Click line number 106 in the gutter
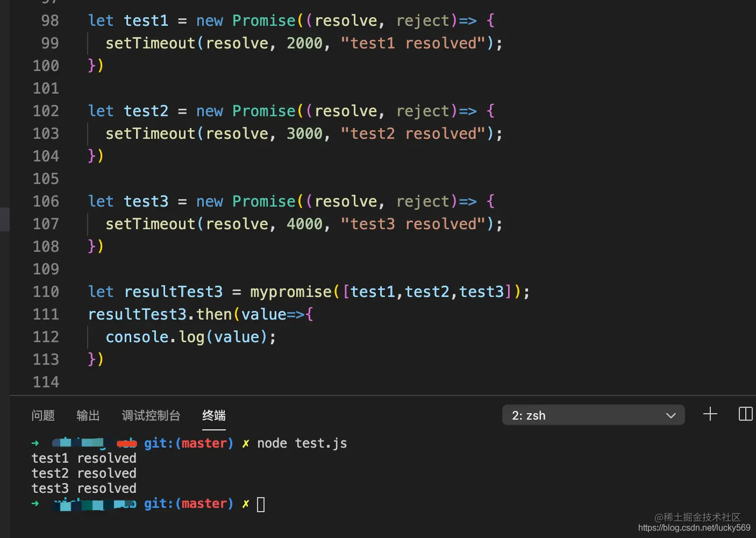Screen dimensions: 756x538 [x=46, y=201]
